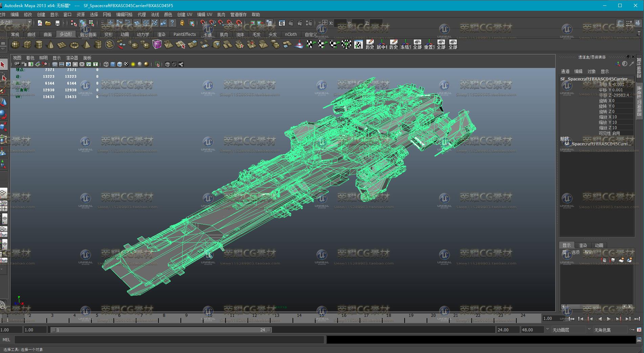This screenshot has height=353, width=644.
Task: Click the 冻结 freeze transforms shelf button
Action: [x=405, y=44]
